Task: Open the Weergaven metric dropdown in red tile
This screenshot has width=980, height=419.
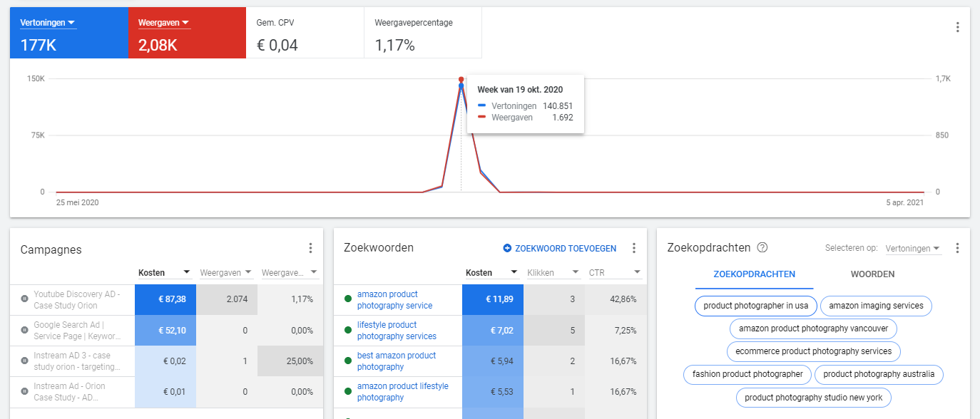Action: coord(164,23)
